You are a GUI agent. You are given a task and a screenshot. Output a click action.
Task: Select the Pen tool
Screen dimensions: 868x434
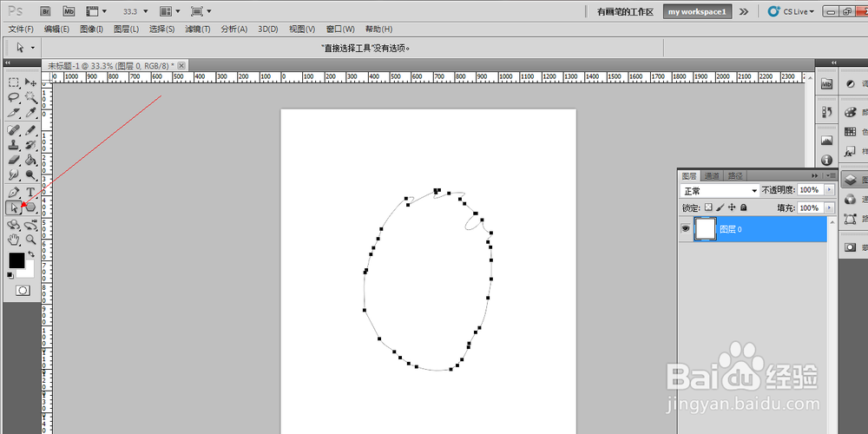[x=14, y=192]
